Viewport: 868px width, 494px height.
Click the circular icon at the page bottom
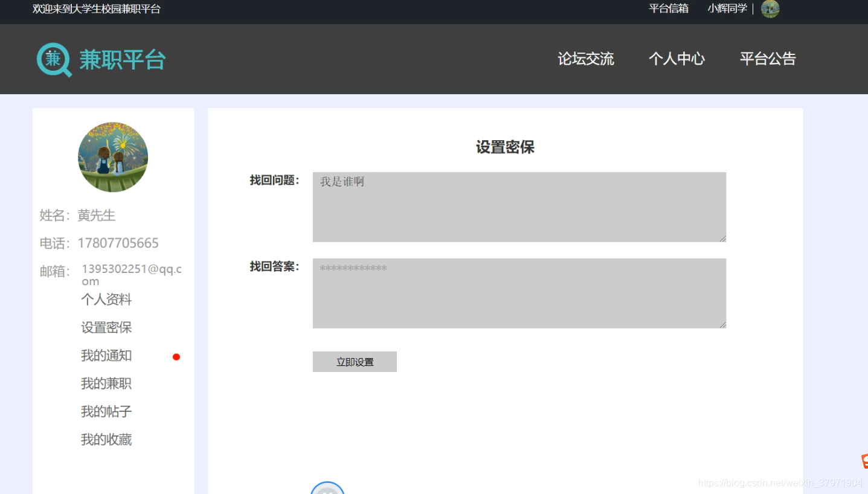pos(327,489)
